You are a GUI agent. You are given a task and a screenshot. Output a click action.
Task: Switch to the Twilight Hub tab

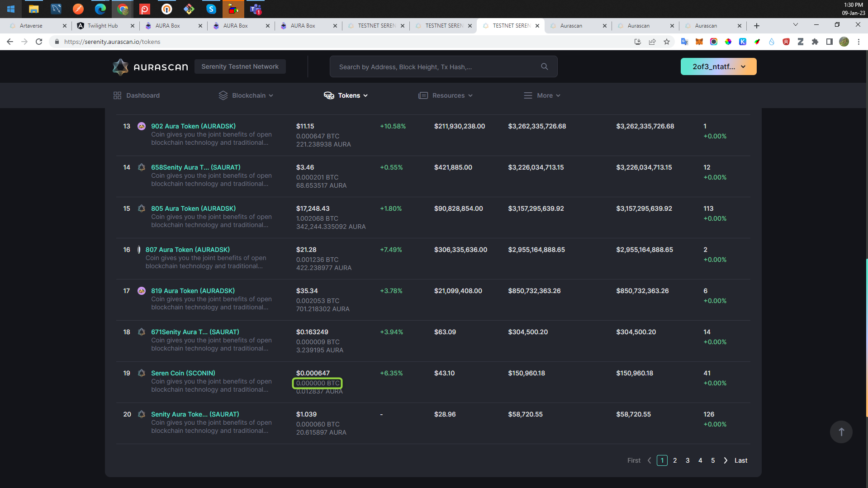click(103, 26)
